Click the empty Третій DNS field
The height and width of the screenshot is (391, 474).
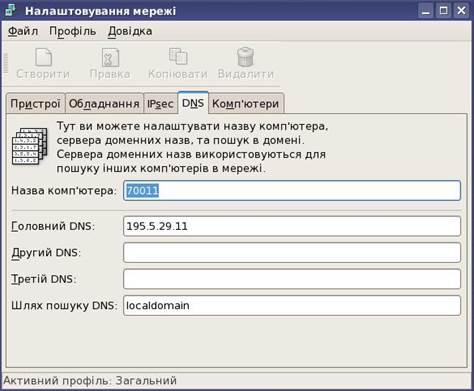click(x=292, y=279)
